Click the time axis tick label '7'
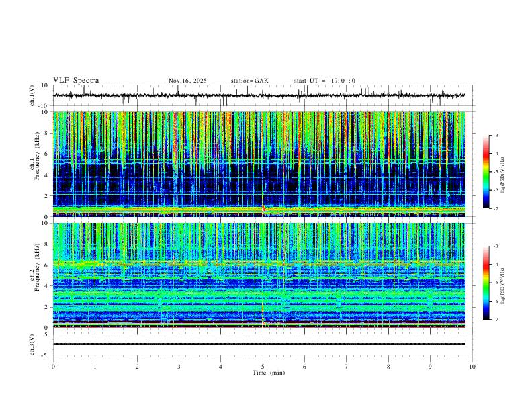 click(347, 367)
